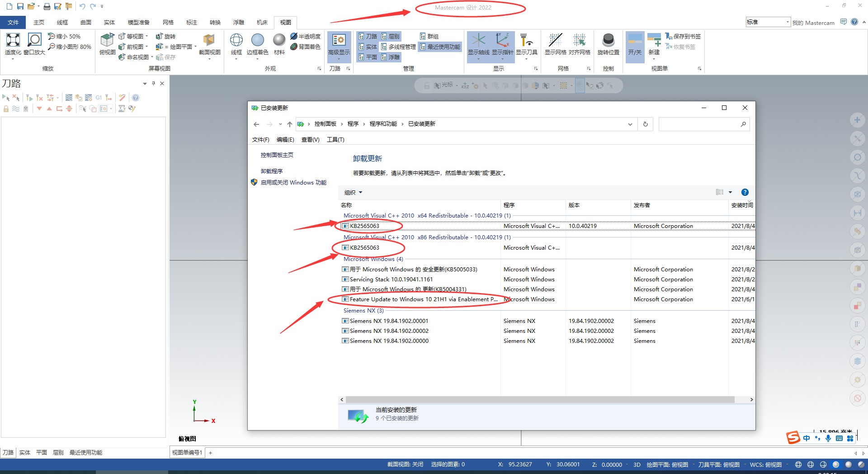
Task: Switch to the Solids (实体) ribbon tab
Action: [x=109, y=22]
